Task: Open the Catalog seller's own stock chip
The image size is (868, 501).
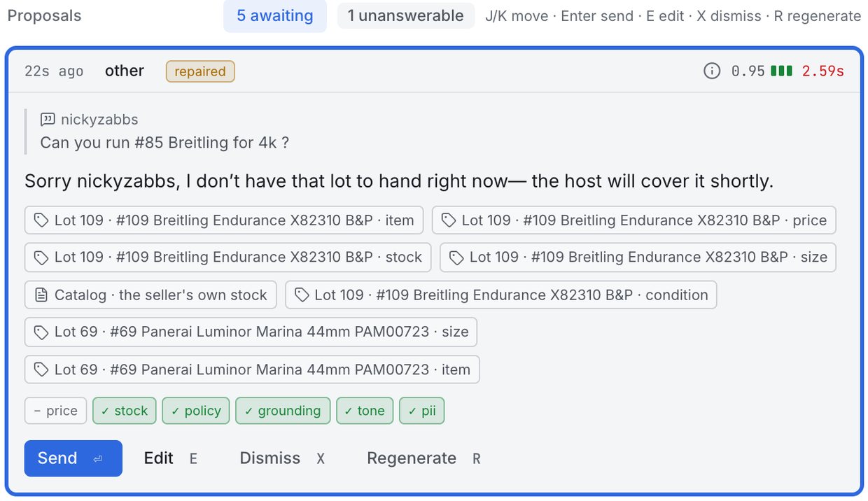Action: [150, 295]
